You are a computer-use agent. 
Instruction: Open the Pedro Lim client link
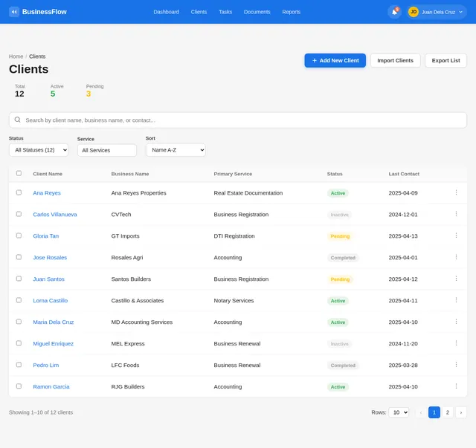point(46,366)
